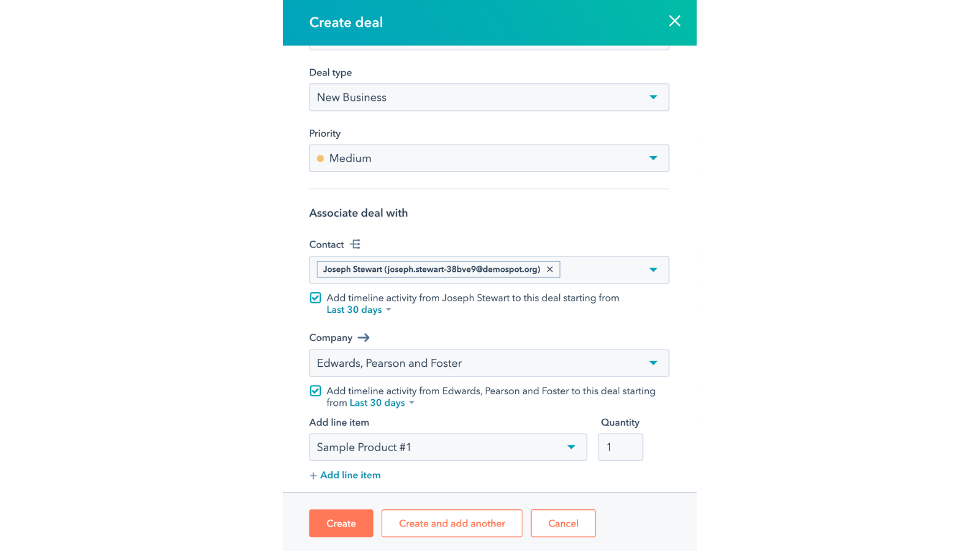Click Create and add another button
The image size is (980, 551).
451,523
